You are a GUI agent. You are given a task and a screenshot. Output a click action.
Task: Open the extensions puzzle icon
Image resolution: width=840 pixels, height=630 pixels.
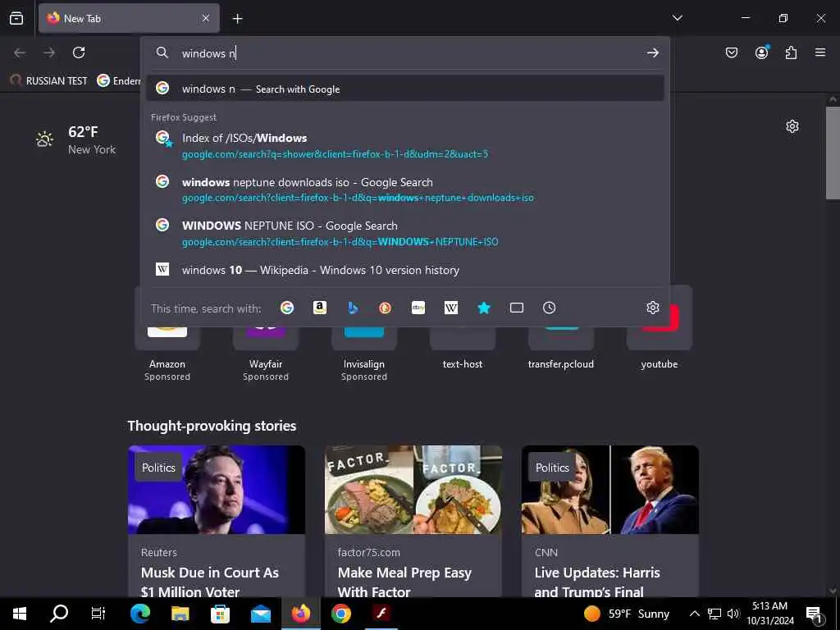pyautogui.click(x=791, y=52)
